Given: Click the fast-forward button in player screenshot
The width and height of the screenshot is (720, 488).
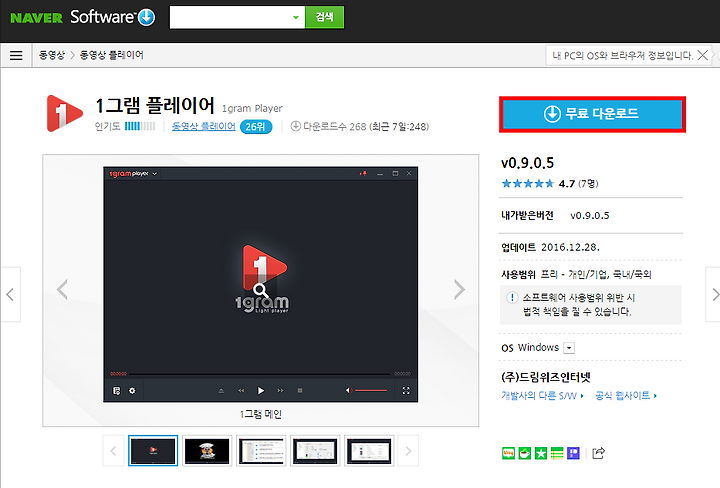Looking at the screenshot, I should 280,391.
